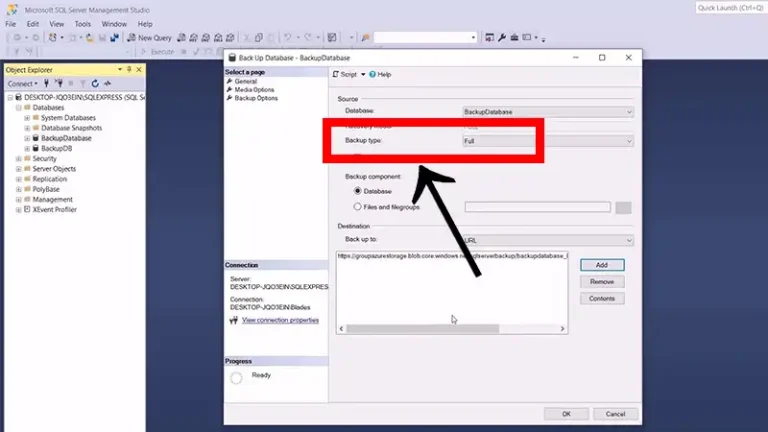The image size is (768, 432).
Task: Select XEvent Profiler in Object Explorer
Action: (x=54, y=210)
